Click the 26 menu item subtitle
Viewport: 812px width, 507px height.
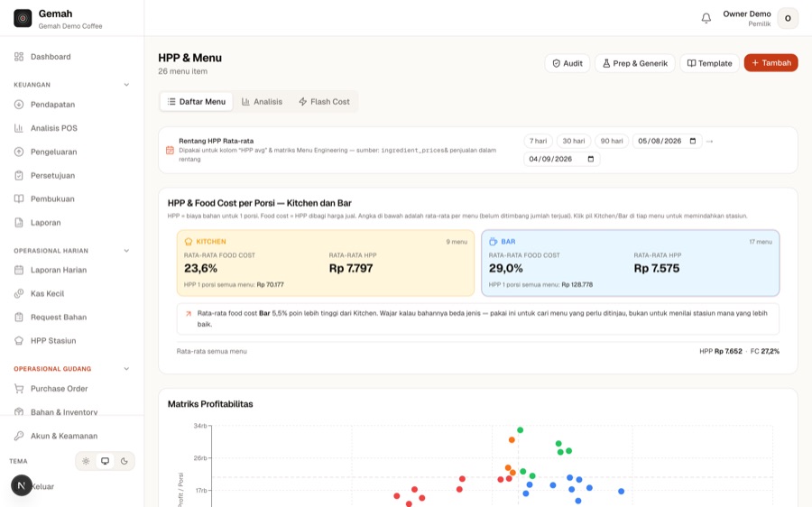[x=183, y=71]
